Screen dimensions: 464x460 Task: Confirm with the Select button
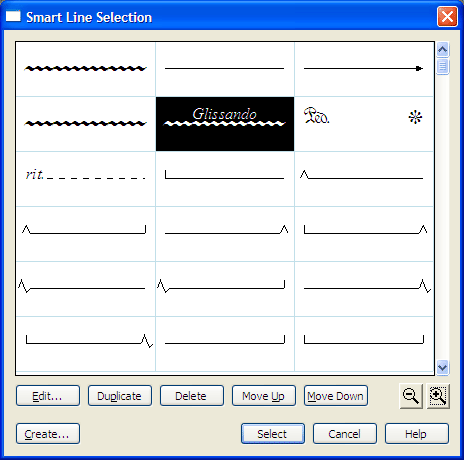[273, 434]
